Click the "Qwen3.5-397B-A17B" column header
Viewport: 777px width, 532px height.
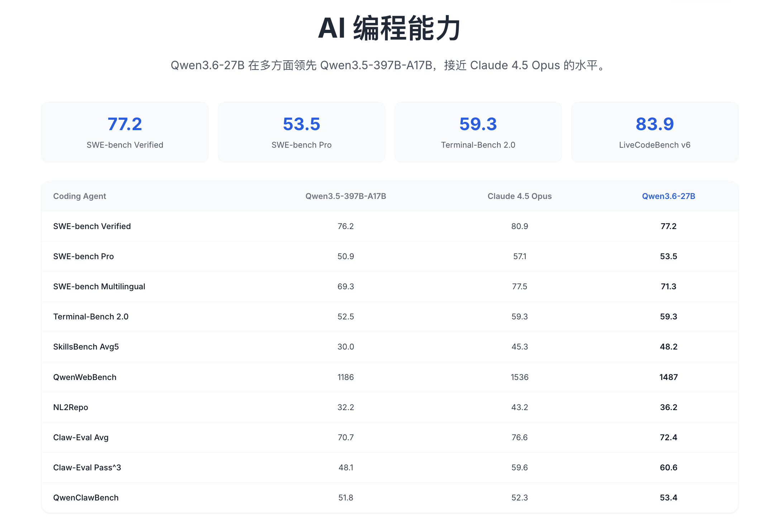pyautogui.click(x=345, y=196)
